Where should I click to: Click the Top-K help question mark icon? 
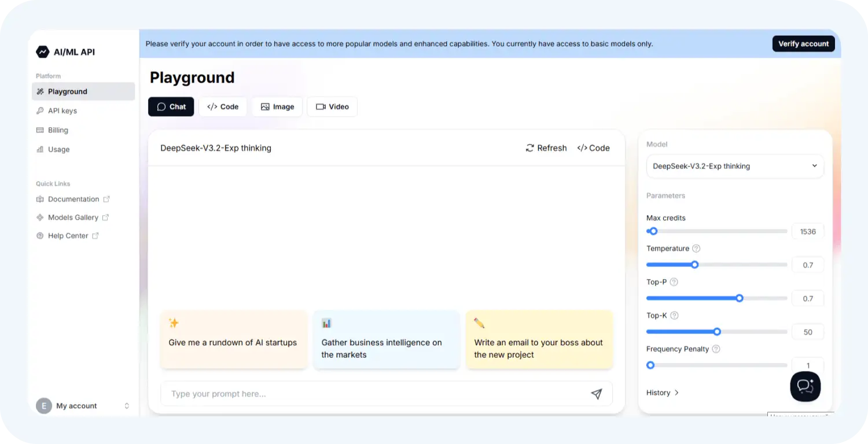point(674,316)
